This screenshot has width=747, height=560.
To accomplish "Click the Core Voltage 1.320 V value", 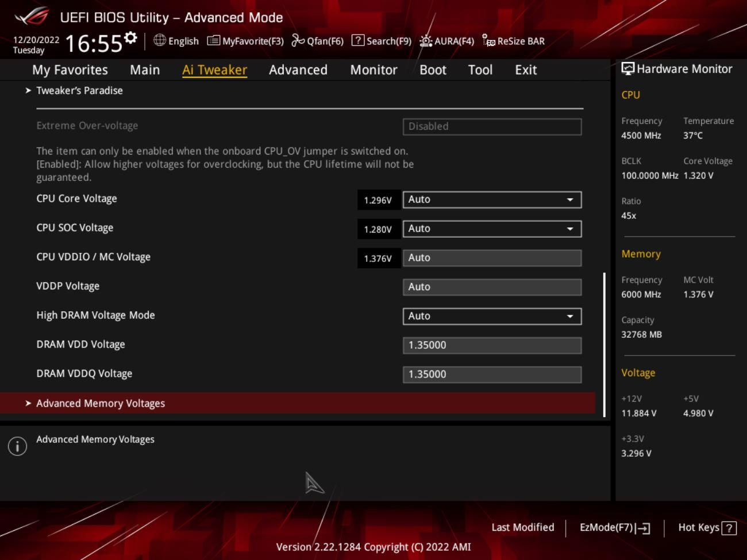I will (698, 176).
